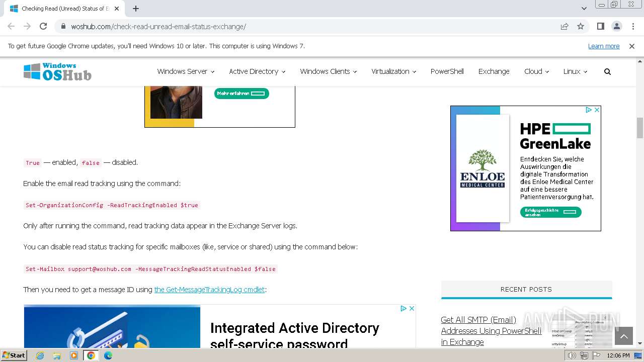Expand the Linux menu
This screenshot has height=362, width=644.
pos(575,71)
